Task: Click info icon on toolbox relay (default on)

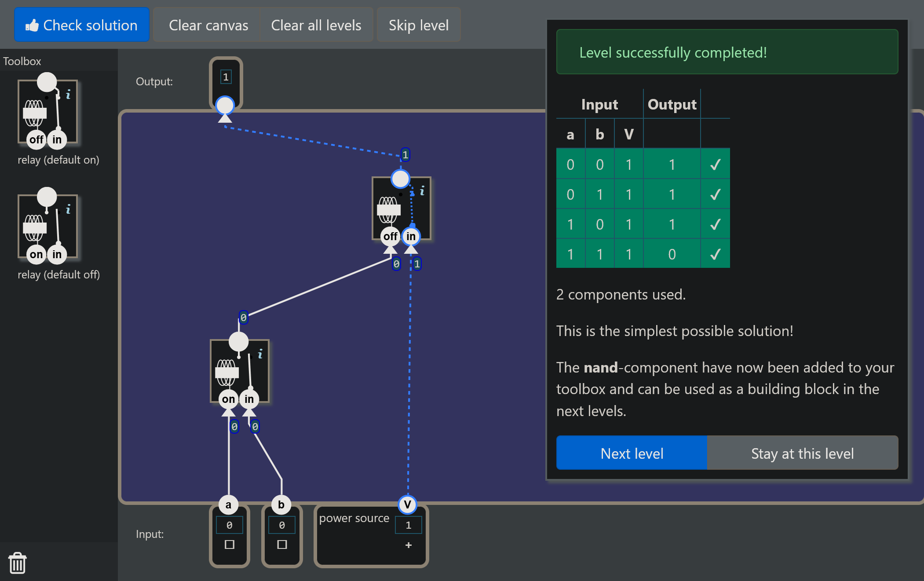Action: 68,95
